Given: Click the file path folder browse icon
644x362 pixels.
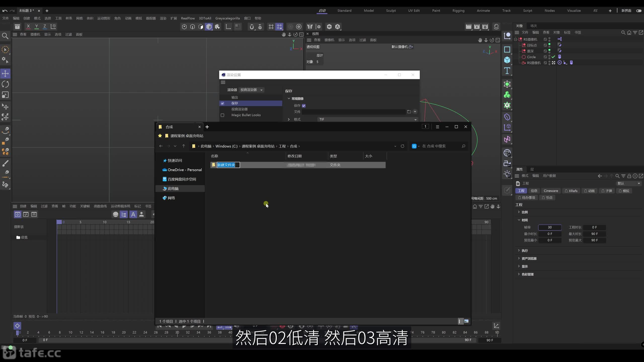Looking at the screenshot, I should coord(409,112).
